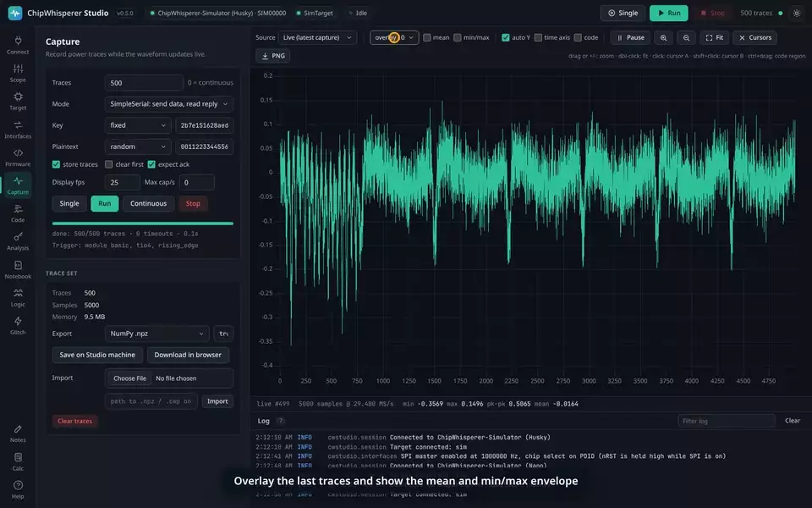The width and height of the screenshot is (812, 508).
Task: Open the Source live capture dropdown
Action: coord(317,37)
